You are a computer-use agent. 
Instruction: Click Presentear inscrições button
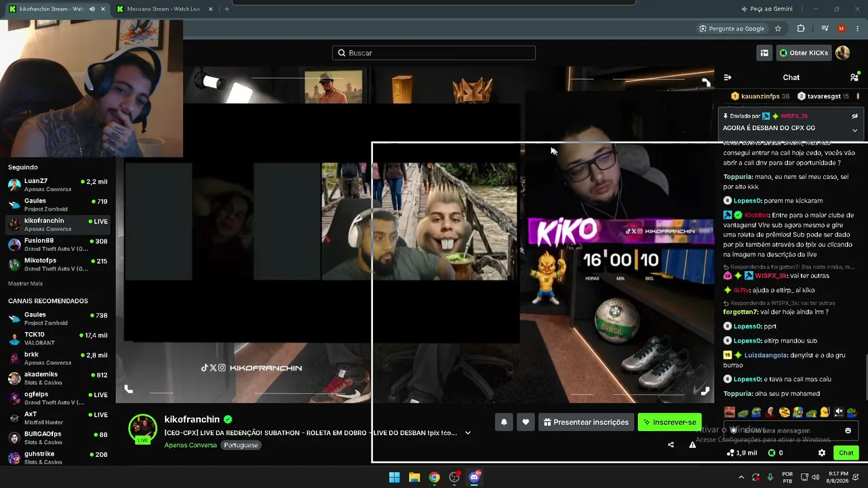pyautogui.click(x=586, y=422)
